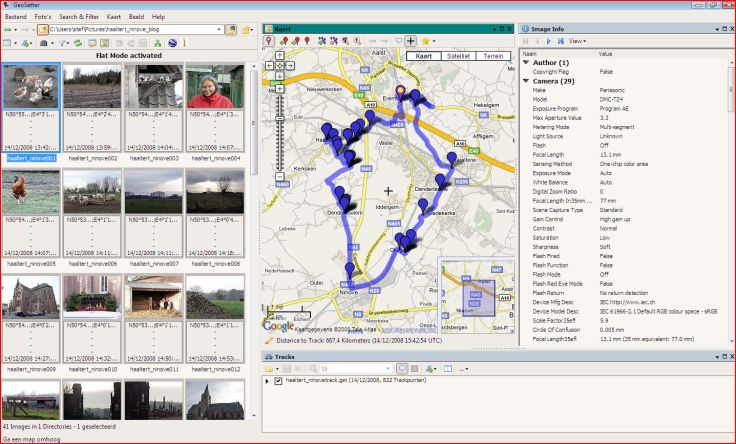Collapse the Camera (29) section
Image resolution: width=736 pixels, height=444 pixels.
[527, 80]
